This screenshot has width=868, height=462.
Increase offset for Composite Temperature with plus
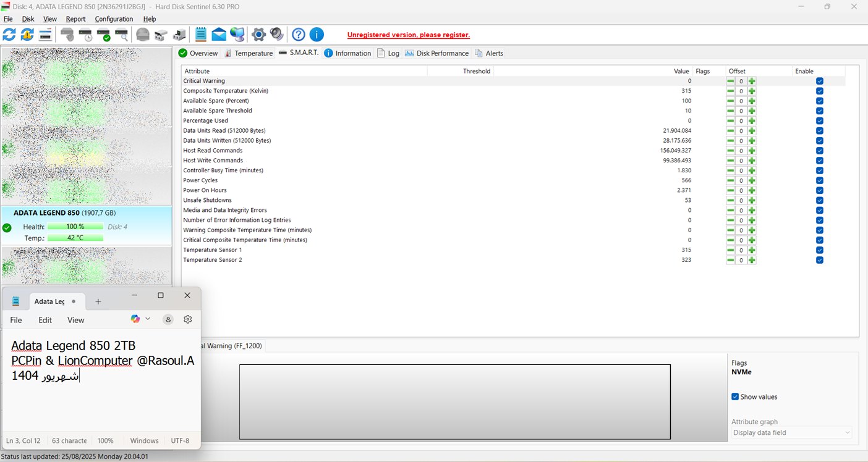point(752,91)
